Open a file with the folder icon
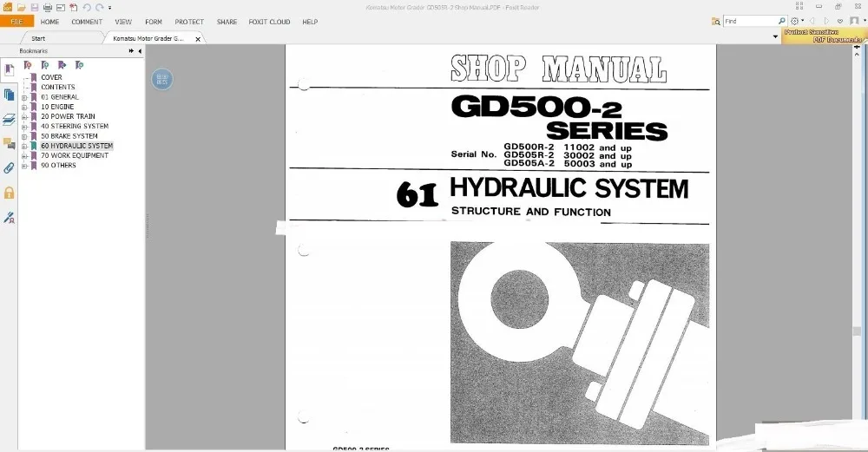Screen dimensions: 868x452 point(21,7)
